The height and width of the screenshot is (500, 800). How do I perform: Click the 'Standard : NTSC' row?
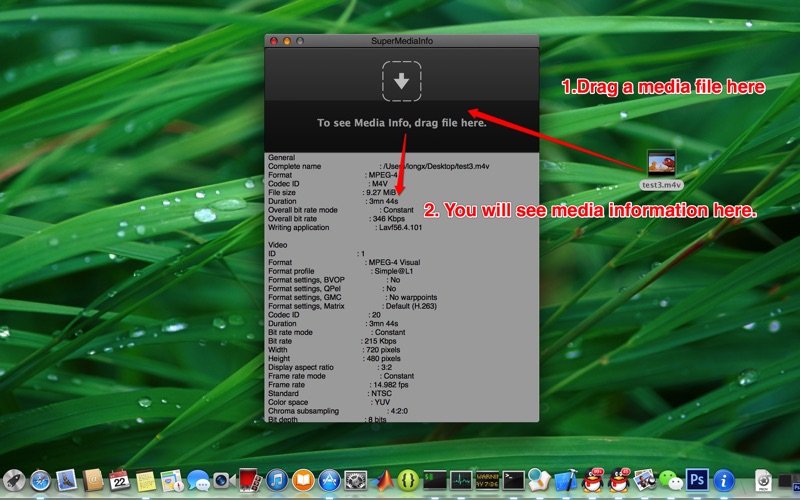pos(330,393)
